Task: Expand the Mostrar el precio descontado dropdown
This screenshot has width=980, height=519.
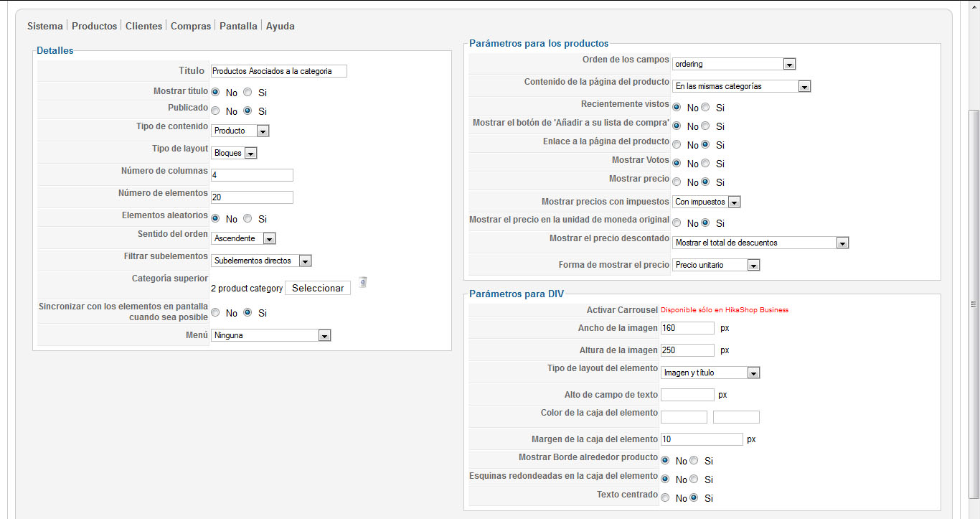Action: (760, 243)
